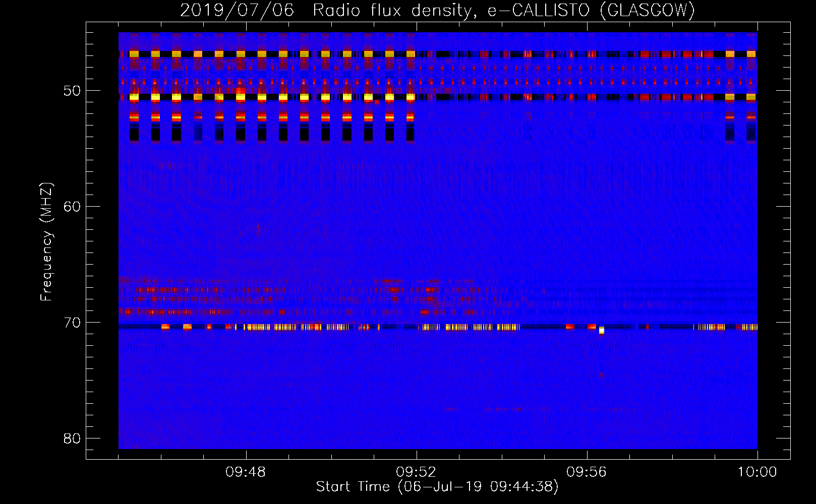Image resolution: width=816 pixels, height=504 pixels.
Task: Click the "Start Time (06-Jul-19 09:44:38)" label
Action: (437, 487)
